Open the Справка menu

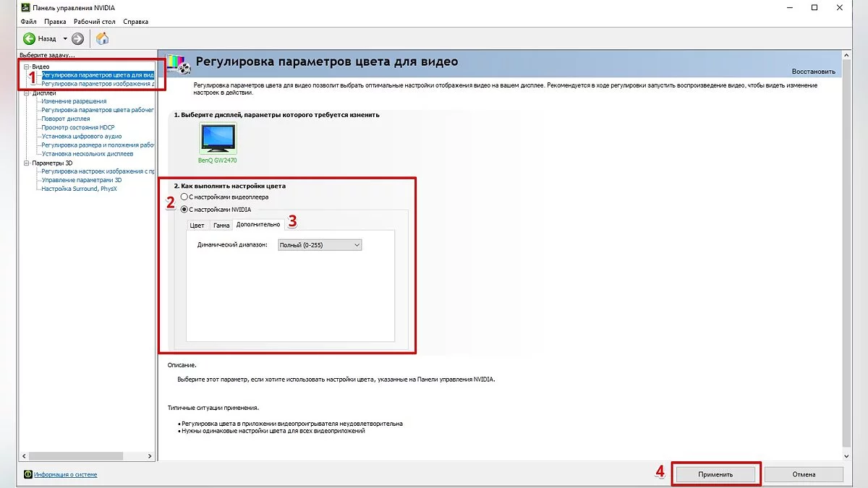(135, 22)
